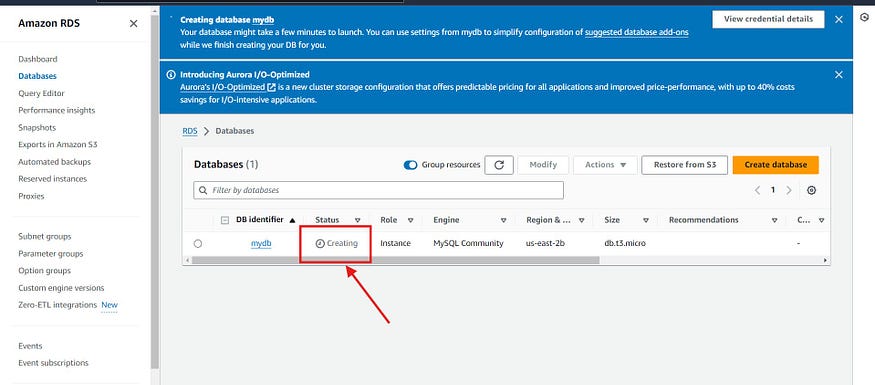Open Exports in Amazon S3
Viewport: 875px width, 385px height.
pos(58,145)
